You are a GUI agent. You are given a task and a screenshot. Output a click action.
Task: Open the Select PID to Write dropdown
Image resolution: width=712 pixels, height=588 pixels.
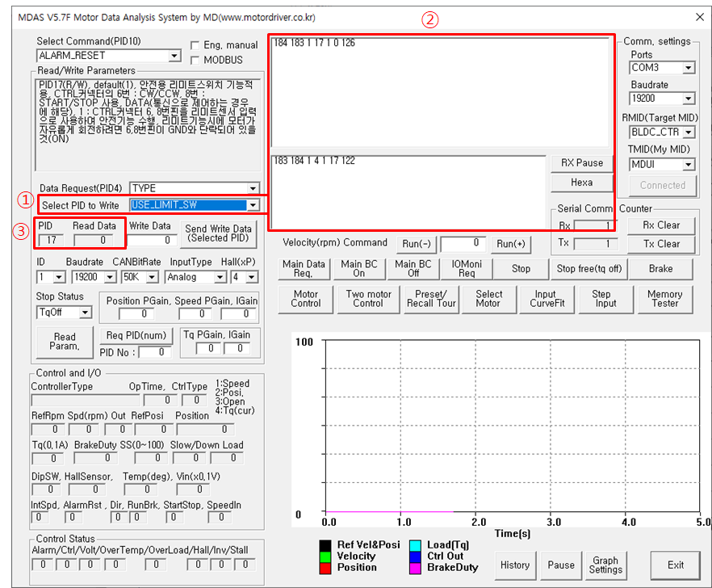(x=253, y=205)
